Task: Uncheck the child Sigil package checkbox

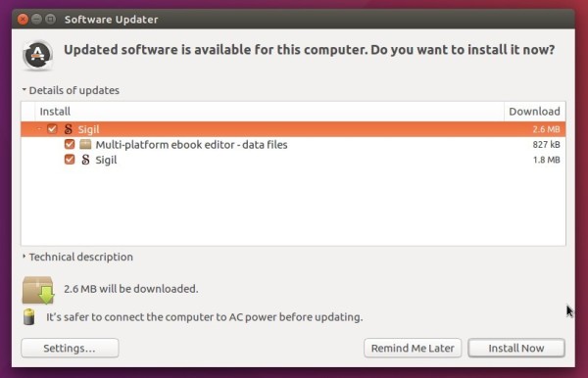Action: coord(70,160)
